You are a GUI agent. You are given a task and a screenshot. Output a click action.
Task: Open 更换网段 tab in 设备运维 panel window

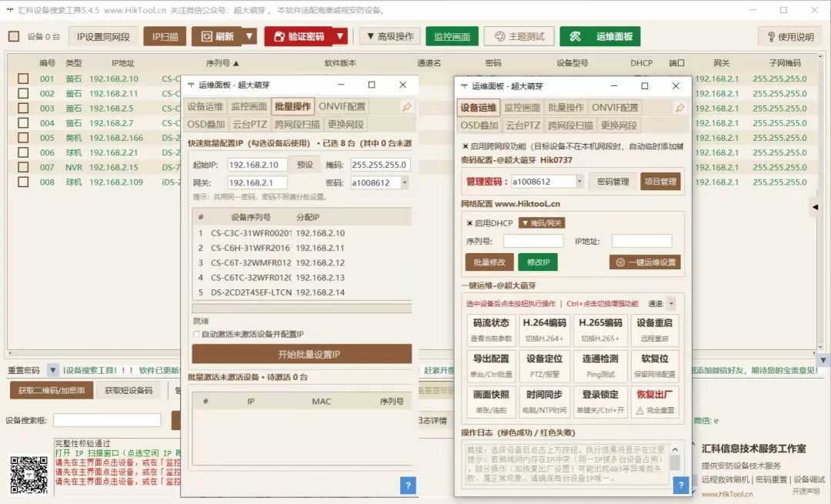click(619, 125)
